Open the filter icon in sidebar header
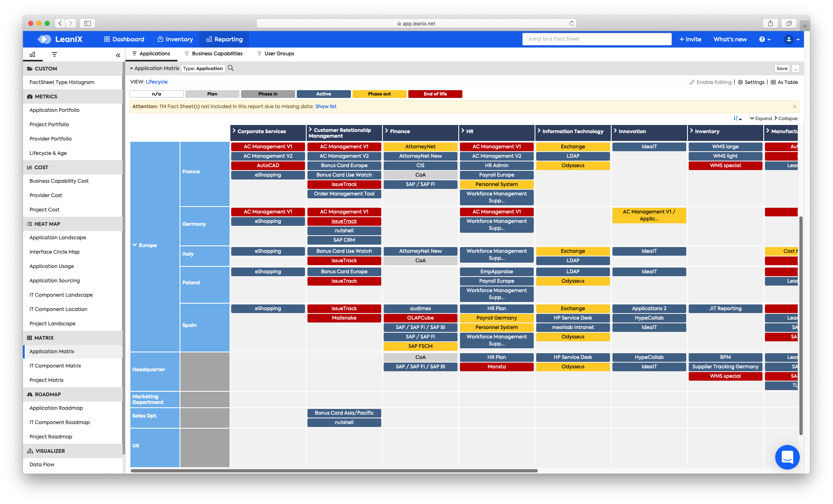833x504 pixels. coord(55,54)
